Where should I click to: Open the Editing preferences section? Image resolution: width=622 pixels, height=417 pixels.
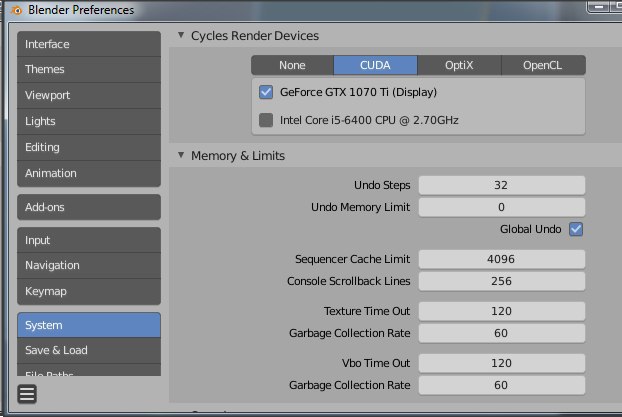tap(89, 147)
